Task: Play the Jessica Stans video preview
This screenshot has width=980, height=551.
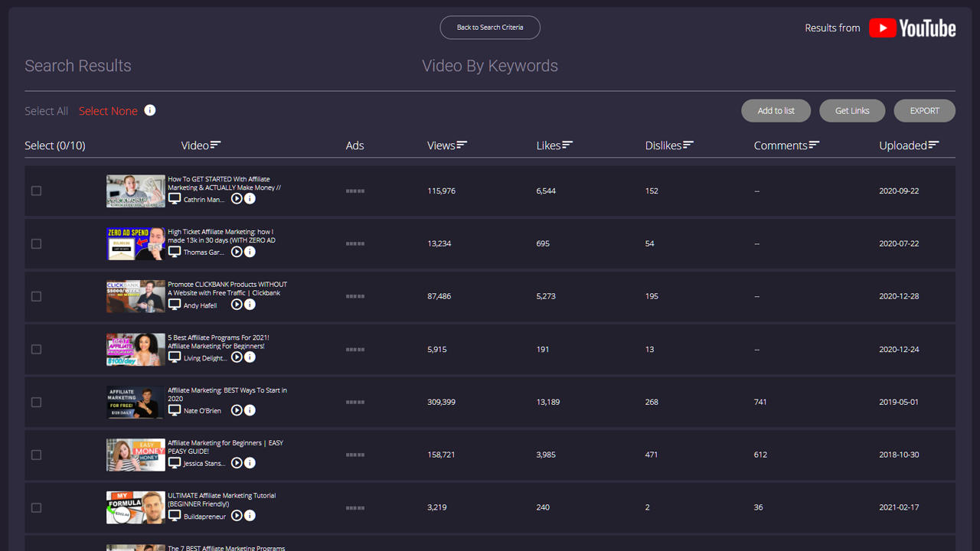Action: (237, 463)
